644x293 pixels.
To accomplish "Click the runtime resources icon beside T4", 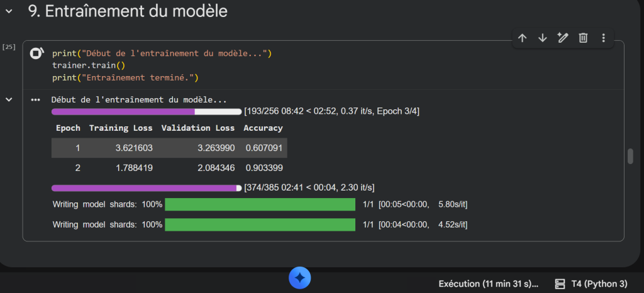I will click(x=560, y=284).
